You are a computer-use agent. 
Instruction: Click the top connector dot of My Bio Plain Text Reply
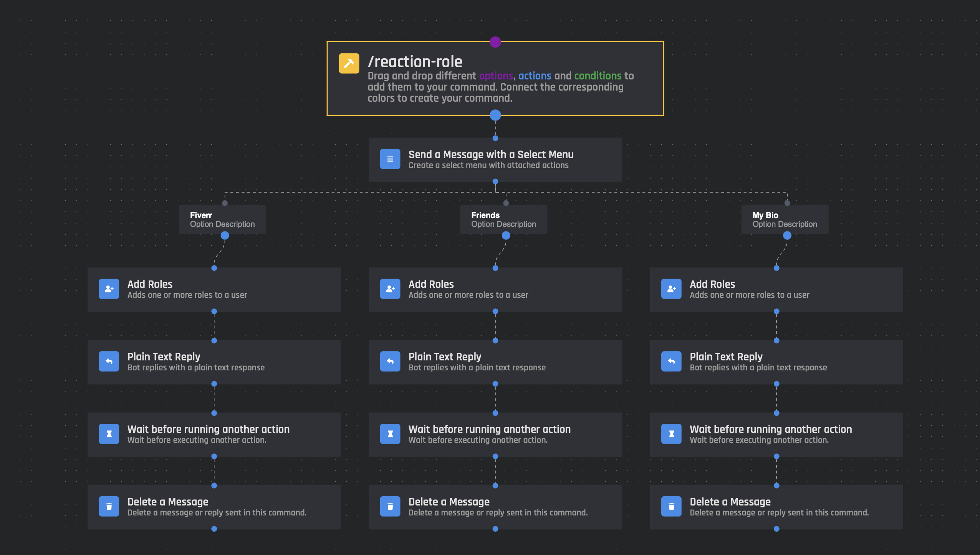click(x=776, y=340)
